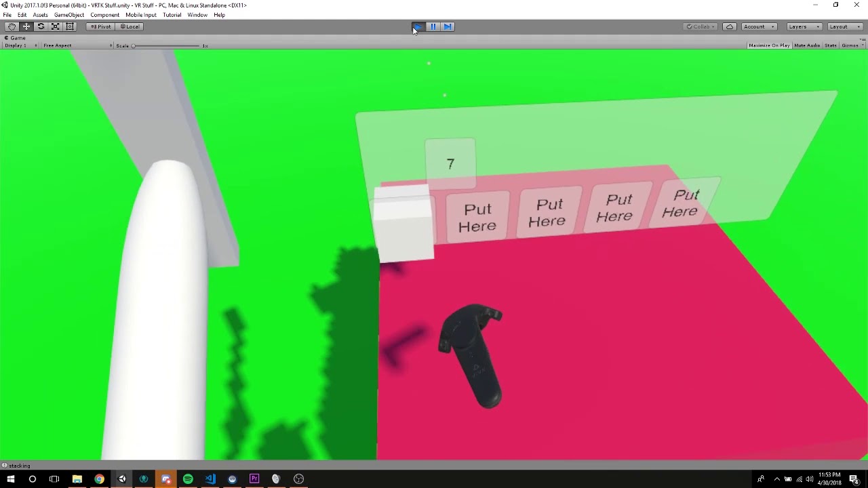Viewport: 868px width, 488px height.
Task: Open Unity cloud Services button
Action: tap(730, 26)
